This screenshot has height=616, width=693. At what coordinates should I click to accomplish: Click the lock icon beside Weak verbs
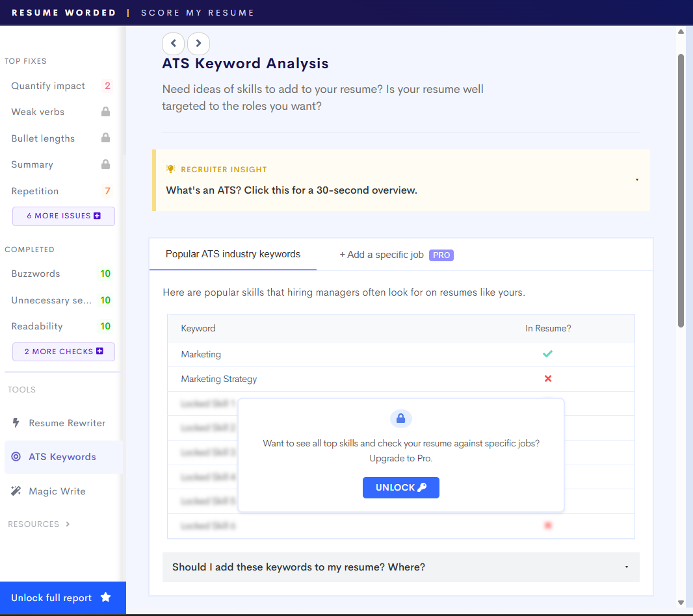(x=105, y=111)
